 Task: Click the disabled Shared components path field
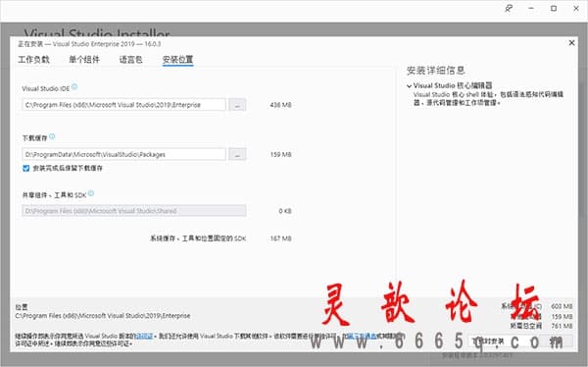point(134,211)
